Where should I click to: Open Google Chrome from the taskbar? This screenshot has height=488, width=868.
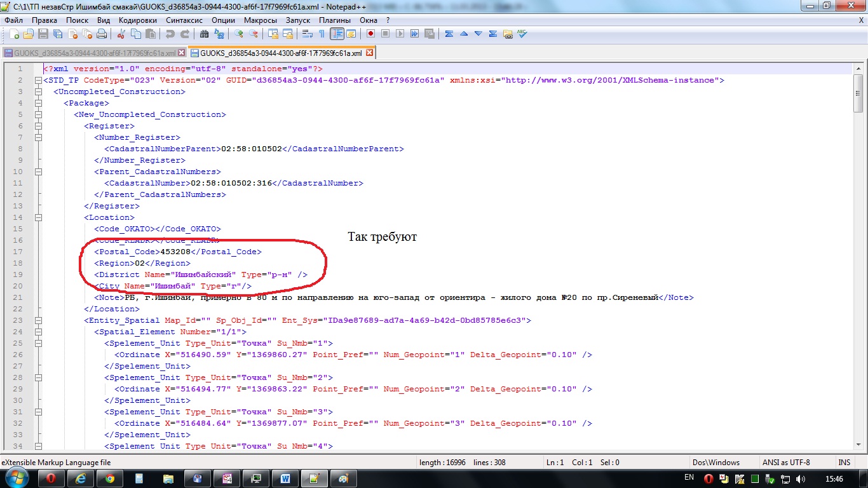coord(109,478)
